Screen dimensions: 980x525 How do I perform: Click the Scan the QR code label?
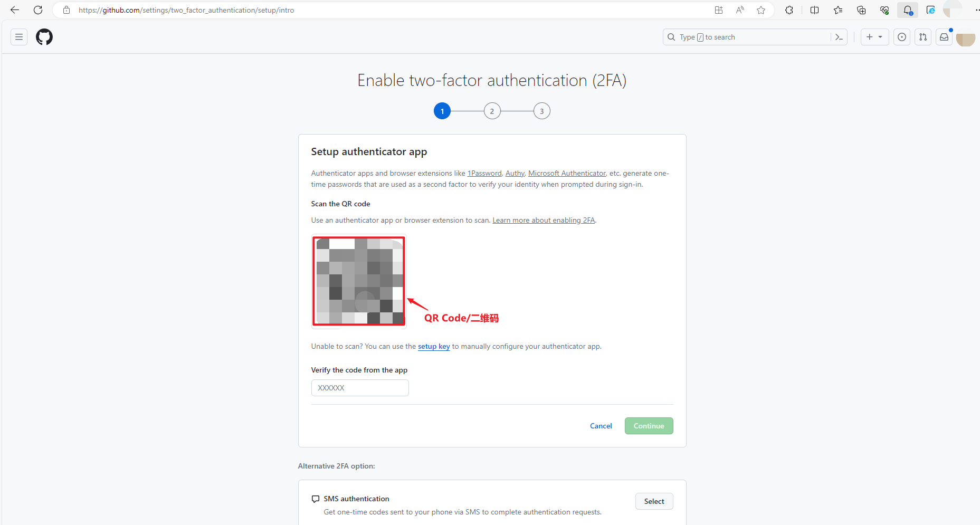(340, 204)
